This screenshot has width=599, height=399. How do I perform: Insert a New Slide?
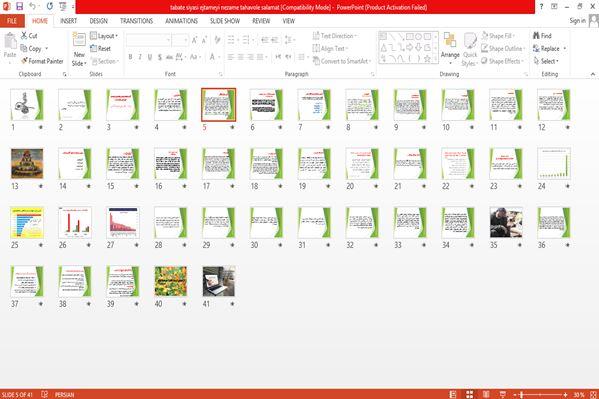click(x=79, y=49)
